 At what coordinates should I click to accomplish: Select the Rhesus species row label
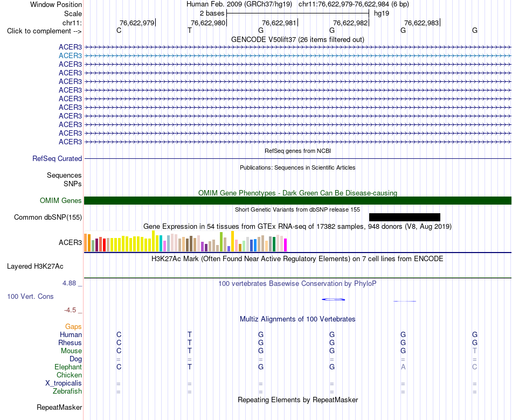(70, 343)
